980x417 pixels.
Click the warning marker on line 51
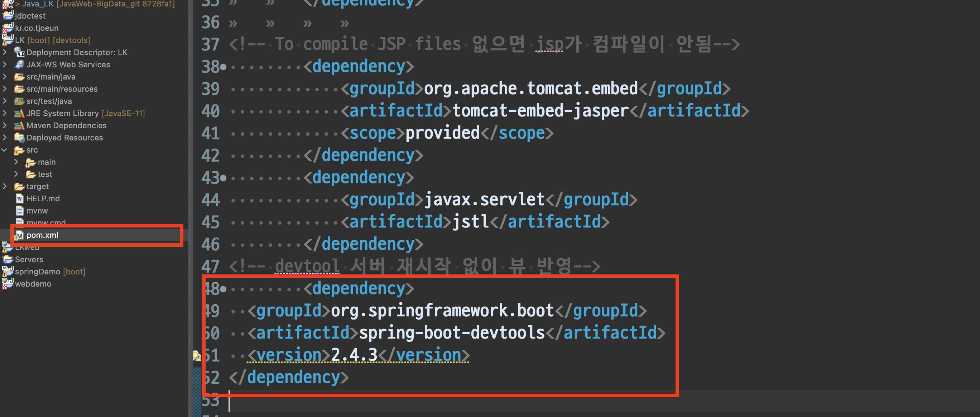pos(196,356)
